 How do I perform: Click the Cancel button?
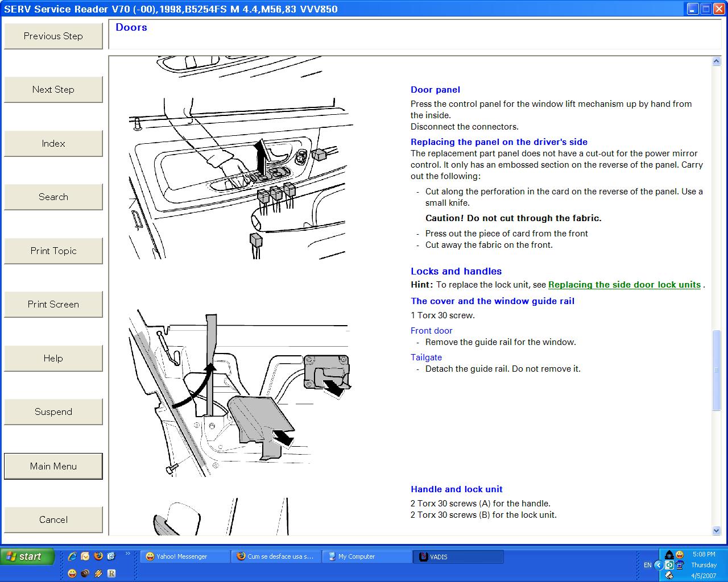pyautogui.click(x=53, y=519)
